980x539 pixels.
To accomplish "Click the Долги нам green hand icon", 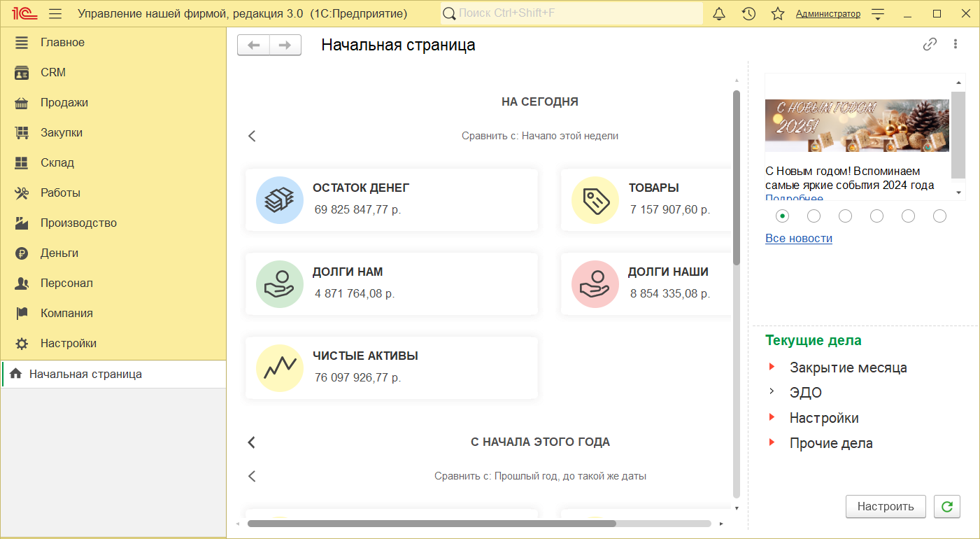I will [x=280, y=284].
